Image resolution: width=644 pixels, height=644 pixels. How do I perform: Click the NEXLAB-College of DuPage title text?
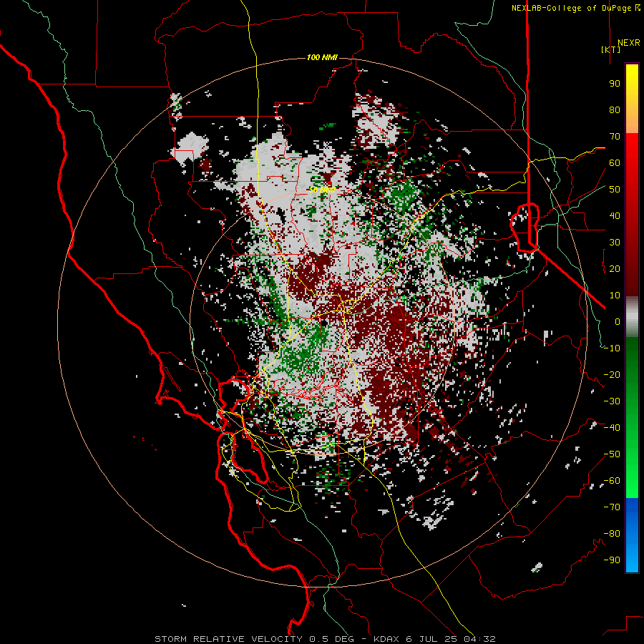[575, 8]
